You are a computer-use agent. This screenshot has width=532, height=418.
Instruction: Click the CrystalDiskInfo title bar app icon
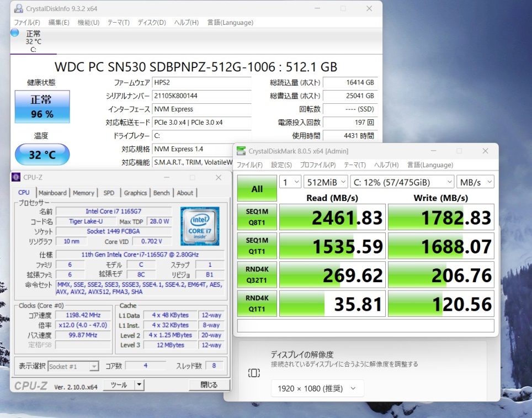coord(18,8)
